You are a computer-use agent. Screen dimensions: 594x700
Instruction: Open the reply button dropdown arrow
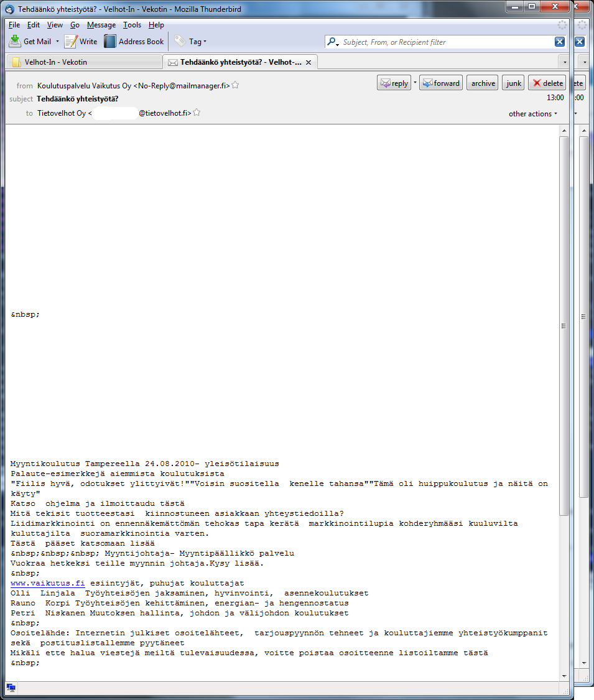415,83
